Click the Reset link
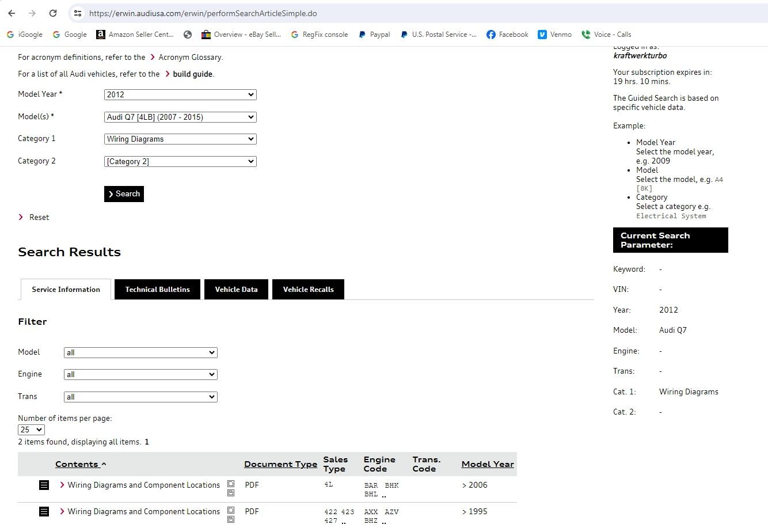The width and height of the screenshot is (768, 532). point(39,218)
